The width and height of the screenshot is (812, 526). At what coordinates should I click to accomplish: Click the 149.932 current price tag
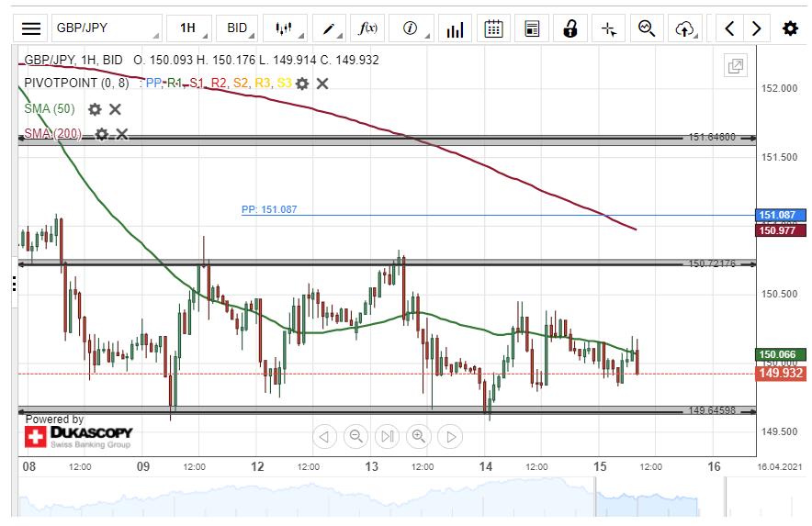click(781, 374)
